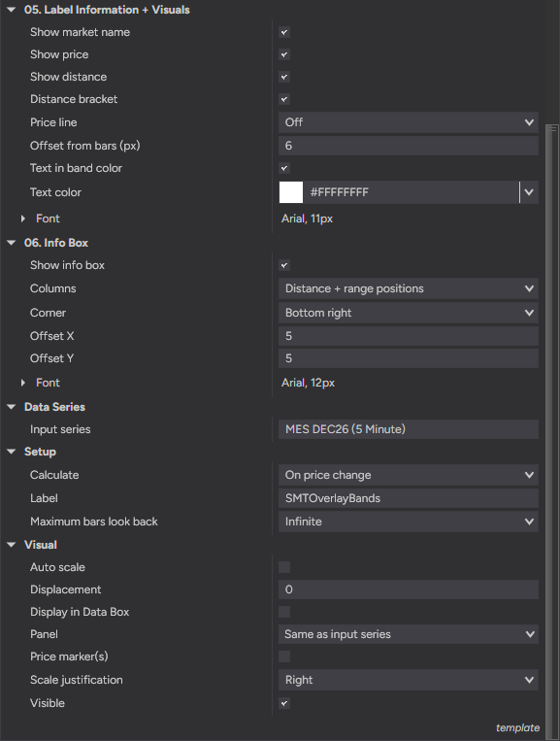Click the Offset Y input field
Viewport: 560px width, 741px height.
pyautogui.click(x=409, y=358)
